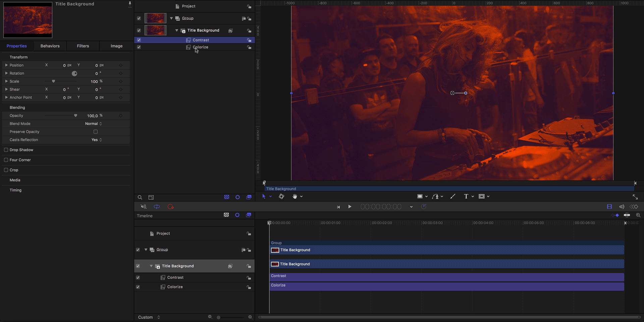644x322 pixels.
Task: Collapse Group triangle in Layers list
Action: coord(171,18)
